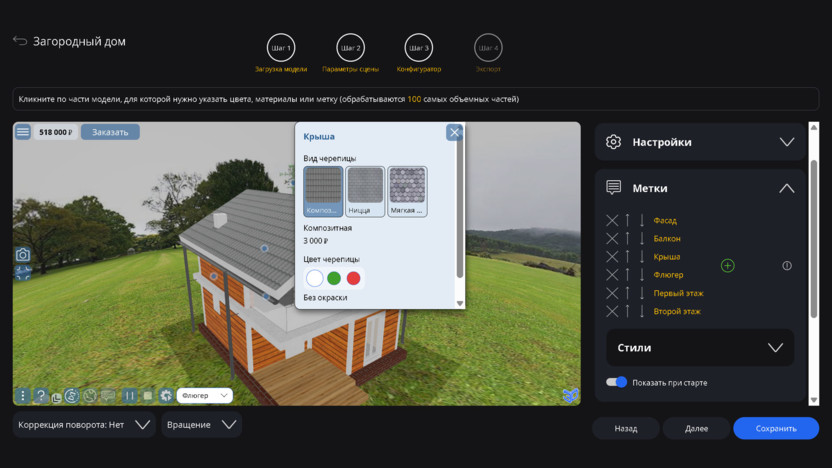Move Крыша label down

pyautogui.click(x=642, y=256)
